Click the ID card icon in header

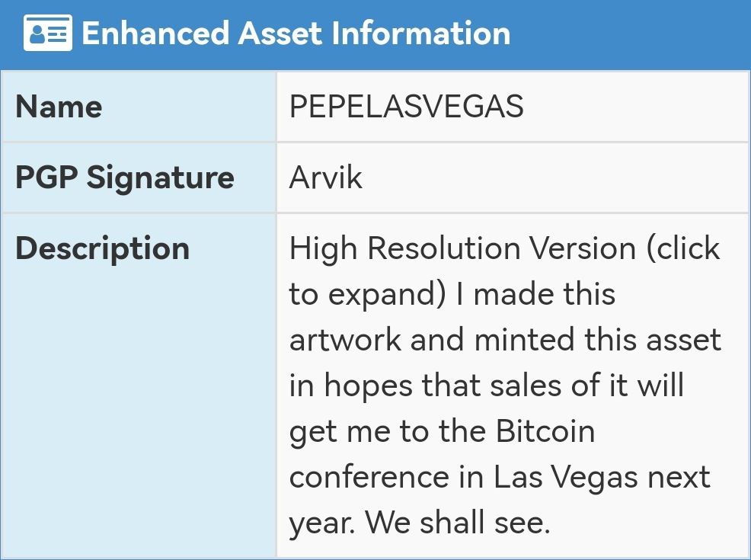[x=48, y=33]
